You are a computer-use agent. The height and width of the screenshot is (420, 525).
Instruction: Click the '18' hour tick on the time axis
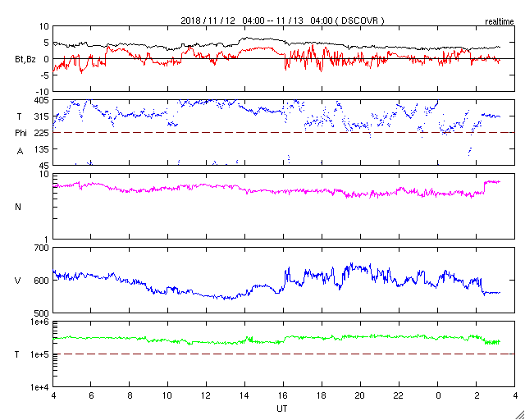point(322,396)
